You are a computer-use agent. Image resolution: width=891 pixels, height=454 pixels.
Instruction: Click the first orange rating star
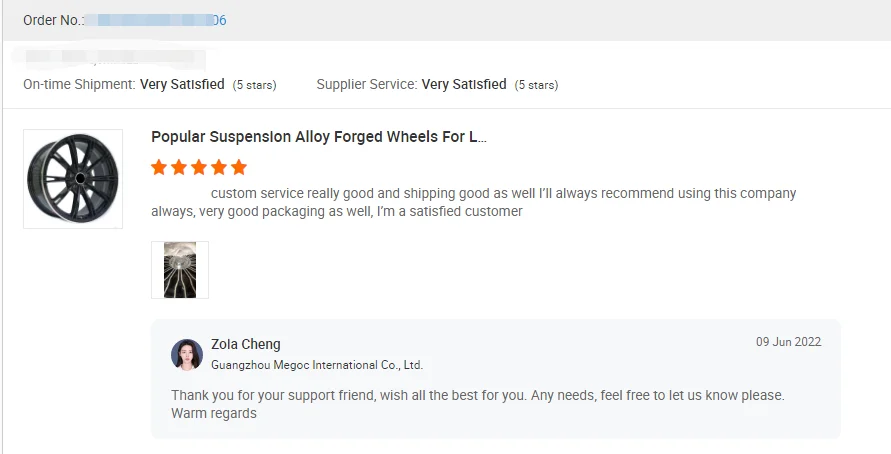point(159,167)
